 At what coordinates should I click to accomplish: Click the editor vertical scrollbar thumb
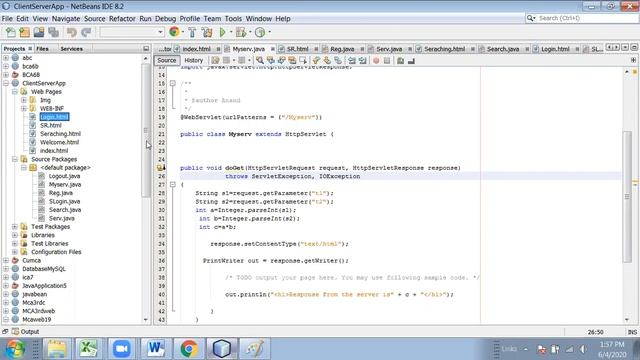[627, 197]
